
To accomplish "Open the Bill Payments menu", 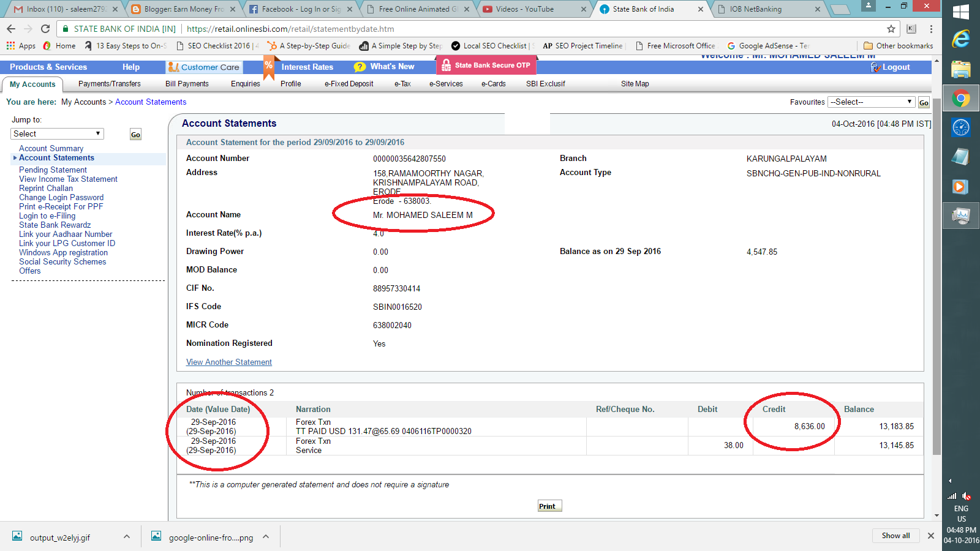I will click(187, 84).
